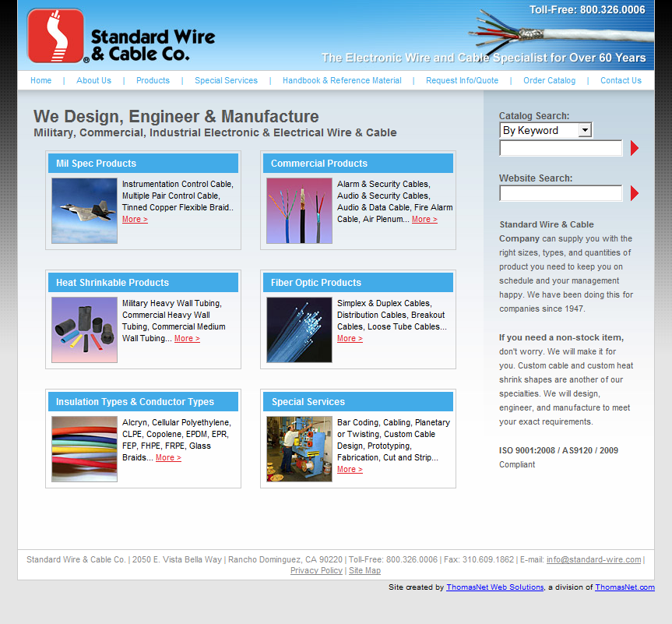672x624 pixels.
Task: Submit catalog search with red arrow
Action: [635, 148]
